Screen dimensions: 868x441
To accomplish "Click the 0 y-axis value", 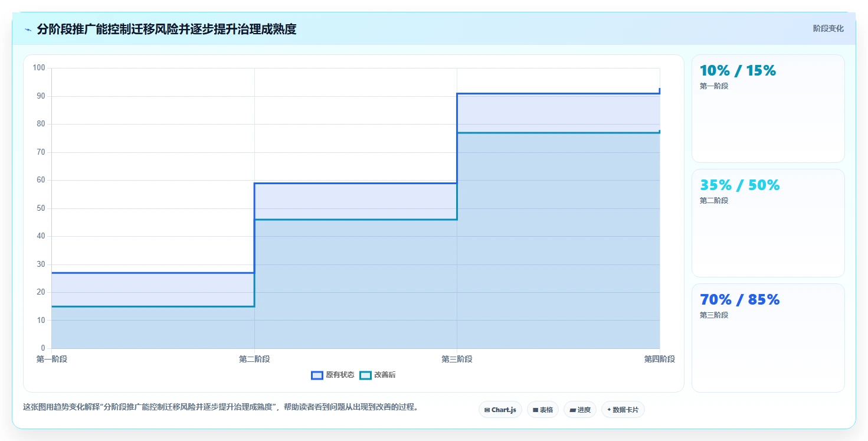I will click(x=43, y=348).
